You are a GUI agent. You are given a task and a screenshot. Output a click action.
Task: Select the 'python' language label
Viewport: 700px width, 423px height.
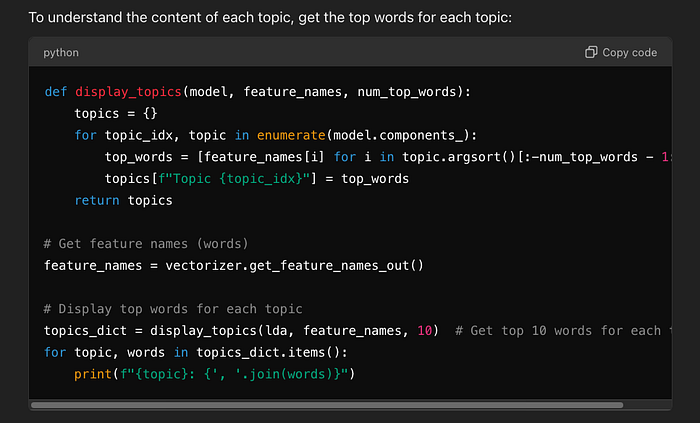61,53
